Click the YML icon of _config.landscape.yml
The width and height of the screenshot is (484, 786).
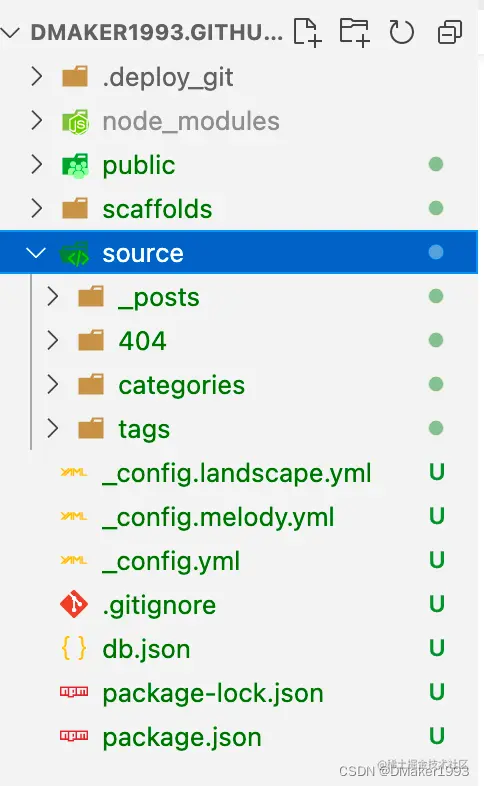[74, 472]
